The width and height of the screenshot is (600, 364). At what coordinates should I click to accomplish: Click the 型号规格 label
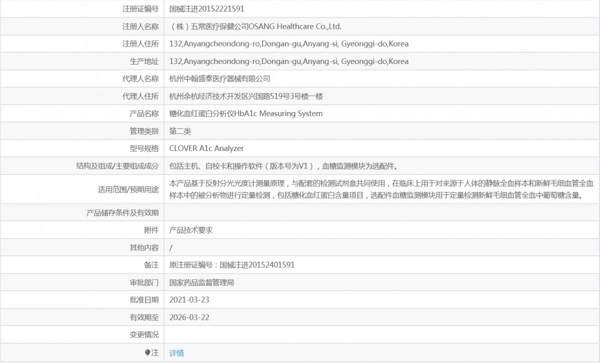(144, 148)
